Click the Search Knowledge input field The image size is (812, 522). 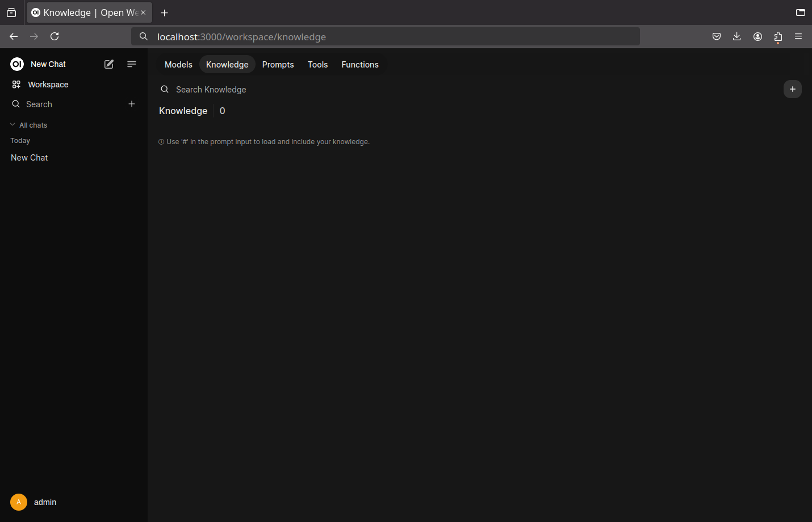(x=341, y=90)
